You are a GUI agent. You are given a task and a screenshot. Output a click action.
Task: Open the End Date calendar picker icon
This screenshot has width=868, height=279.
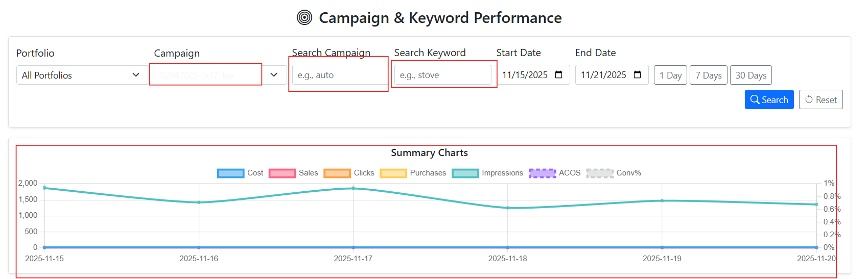click(638, 75)
